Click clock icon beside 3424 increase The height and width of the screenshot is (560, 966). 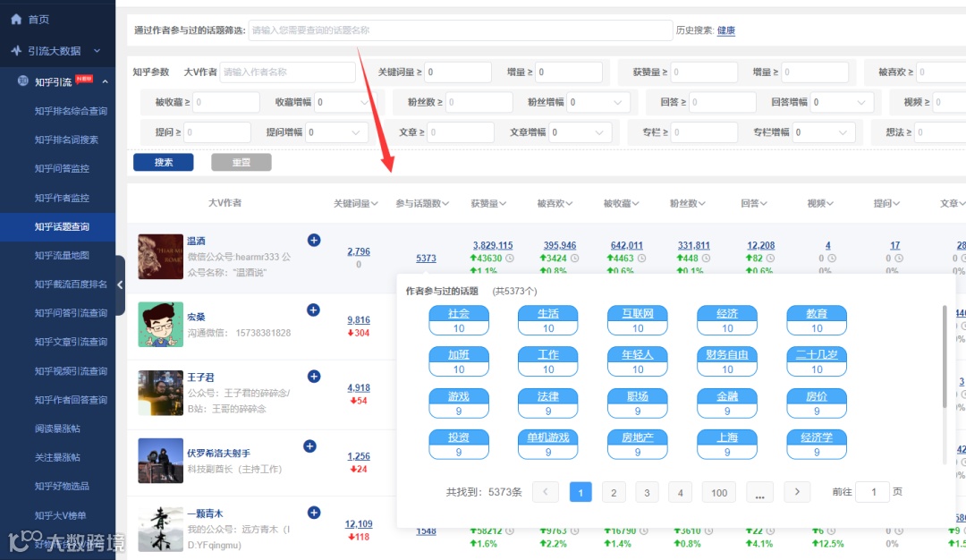pos(574,259)
